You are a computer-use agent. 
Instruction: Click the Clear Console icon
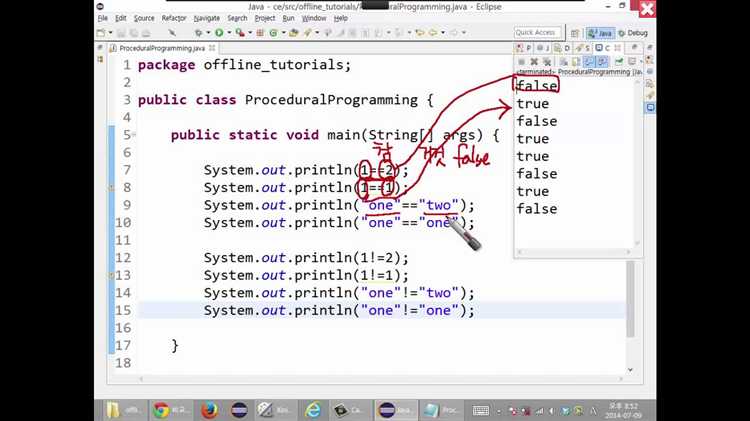[x=563, y=62]
